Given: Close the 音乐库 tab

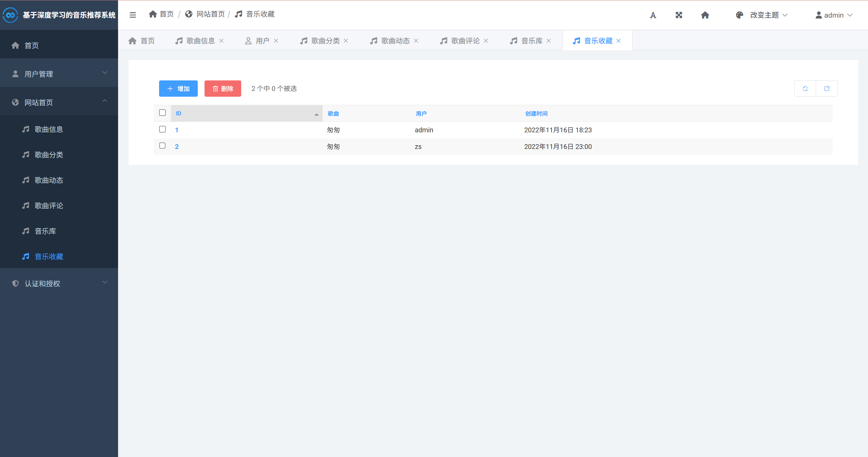Looking at the screenshot, I should tap(548, 41).
